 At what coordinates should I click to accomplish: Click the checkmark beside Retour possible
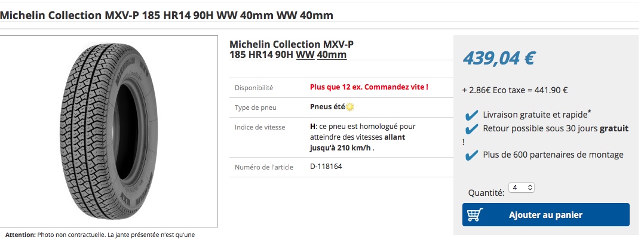472,129
